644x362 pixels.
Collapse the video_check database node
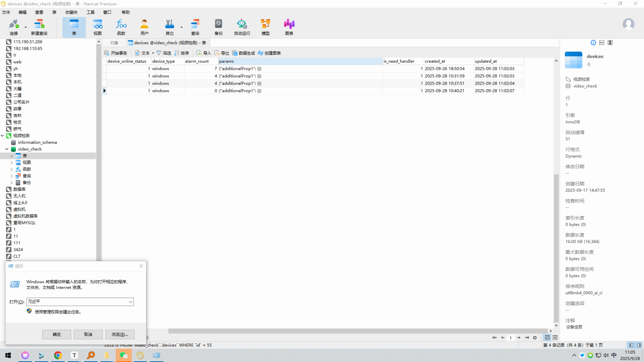pos(7,149)
